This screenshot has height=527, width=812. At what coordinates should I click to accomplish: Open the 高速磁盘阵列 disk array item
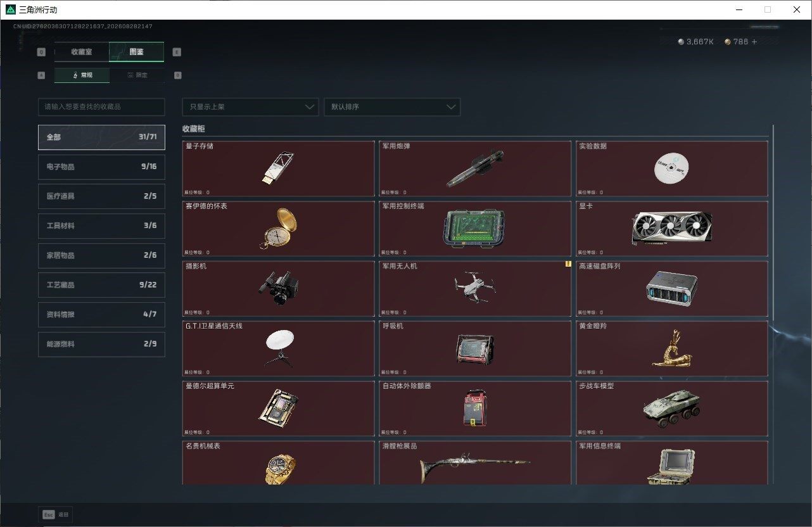pyautogui.click(x=671, y=288)
